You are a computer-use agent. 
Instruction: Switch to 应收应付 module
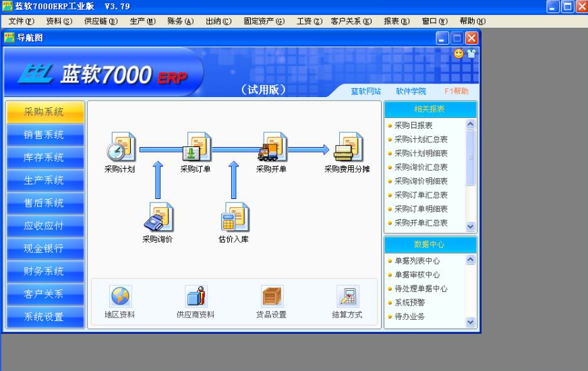coord(45,226)
